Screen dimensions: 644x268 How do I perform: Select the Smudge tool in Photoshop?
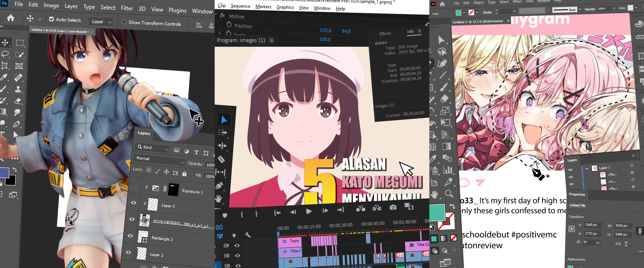coord(17,112)
